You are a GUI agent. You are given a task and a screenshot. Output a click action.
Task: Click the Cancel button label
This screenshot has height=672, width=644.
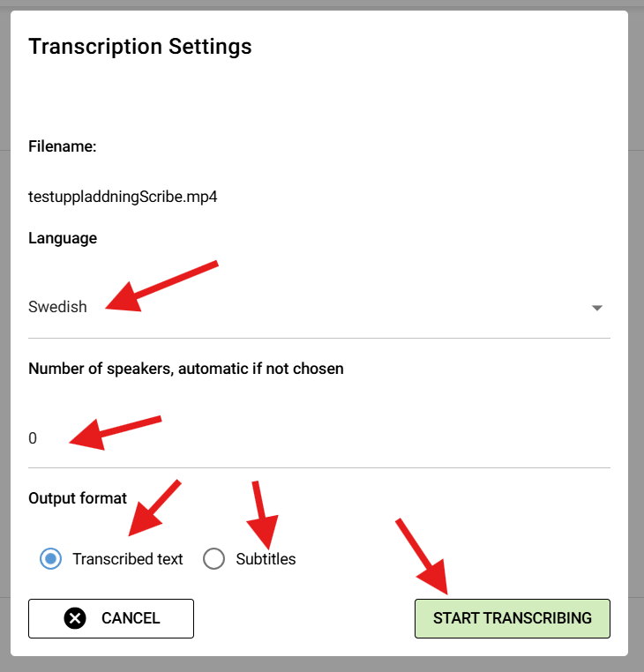click(131, 618)
